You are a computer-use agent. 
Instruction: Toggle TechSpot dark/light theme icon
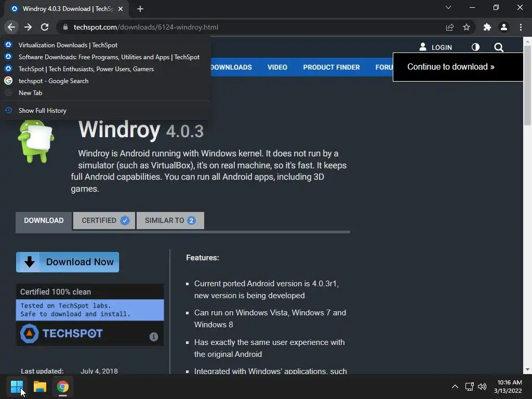[476, 47]
